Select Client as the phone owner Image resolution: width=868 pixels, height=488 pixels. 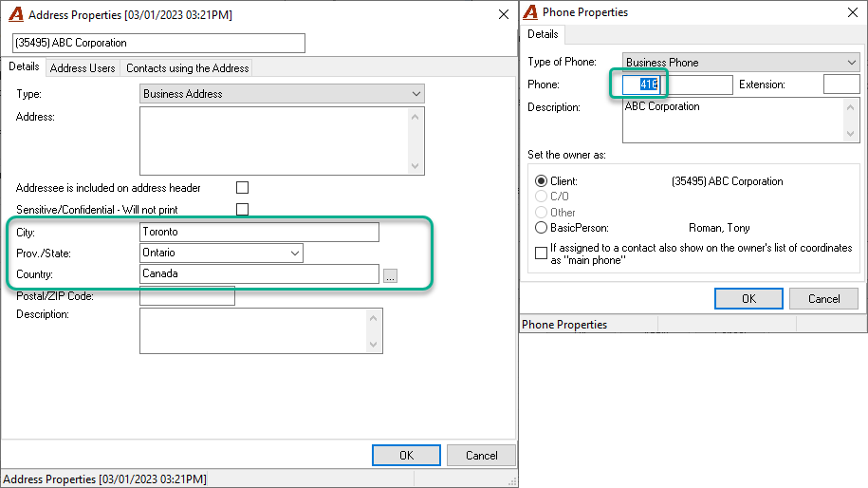click(x=541, y=181)
